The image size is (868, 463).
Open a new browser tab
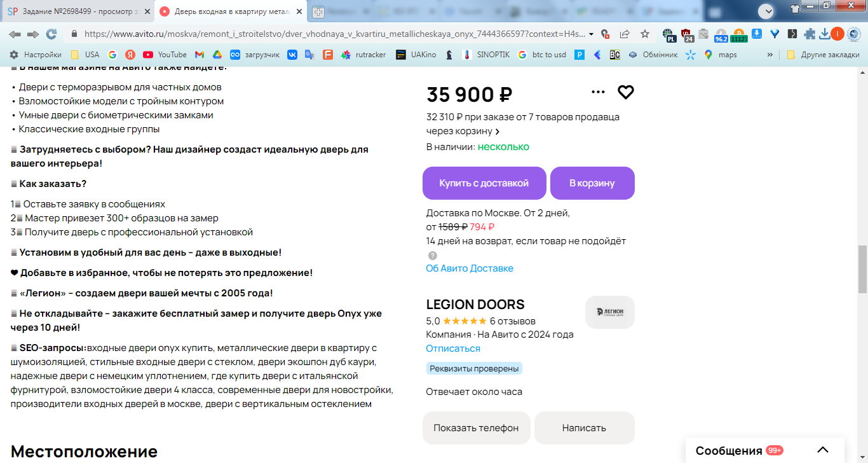point(318,11)
